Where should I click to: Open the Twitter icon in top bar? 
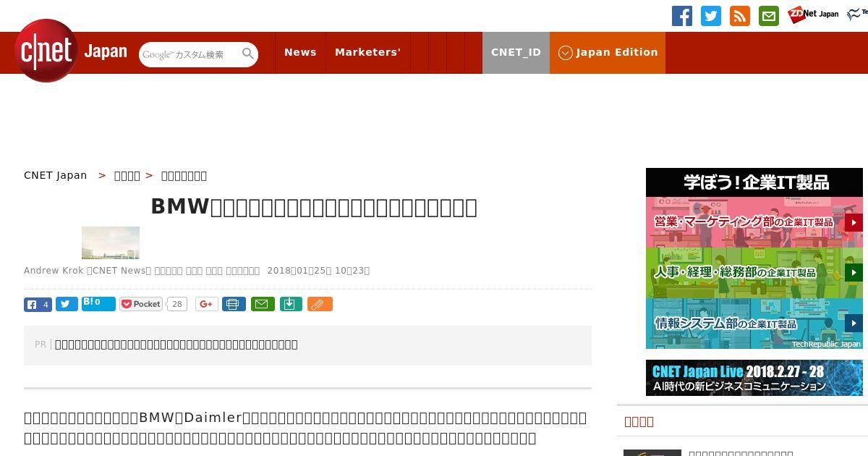tap(711, 16)
